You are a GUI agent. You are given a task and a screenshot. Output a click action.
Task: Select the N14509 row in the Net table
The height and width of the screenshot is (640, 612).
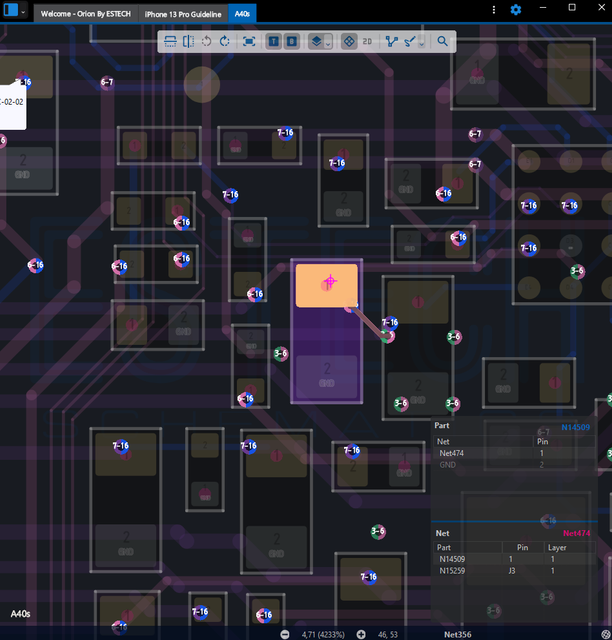514,559
